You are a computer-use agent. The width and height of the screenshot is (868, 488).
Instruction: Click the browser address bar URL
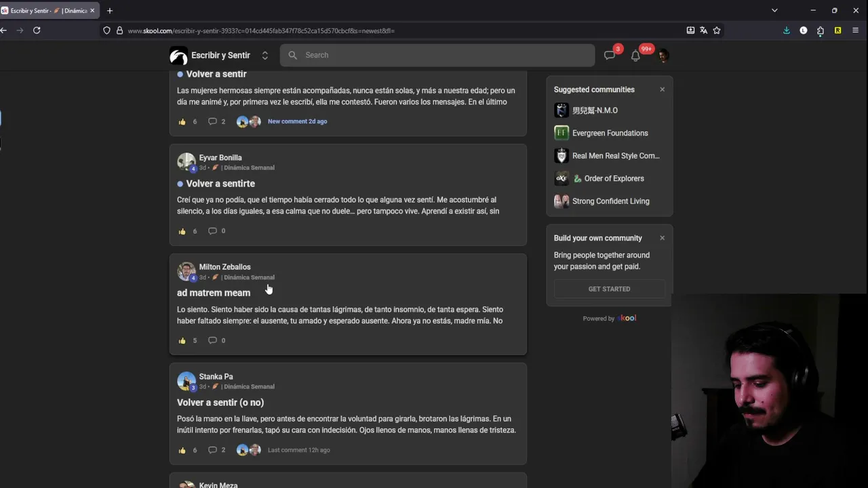pyautogui.click(x=261, y=30)
